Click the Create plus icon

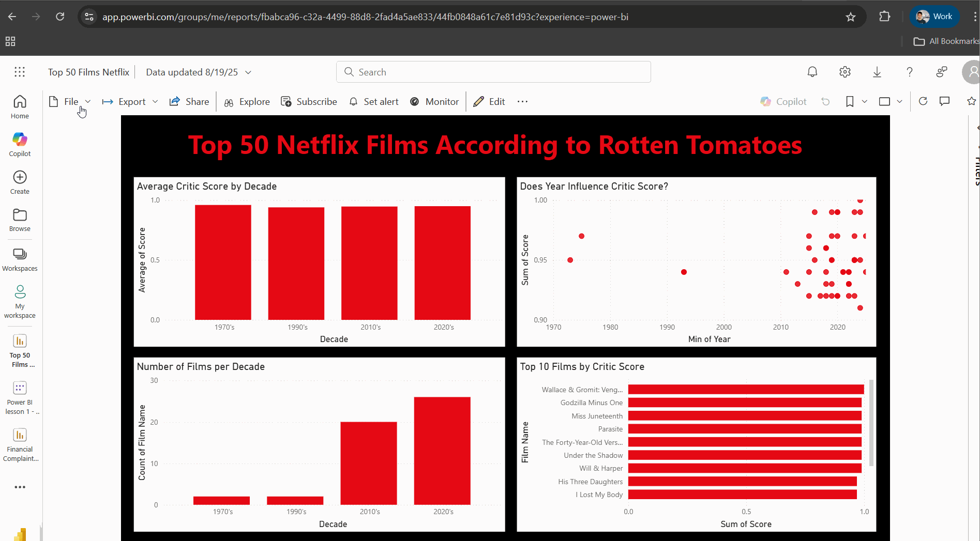[20, 177]
